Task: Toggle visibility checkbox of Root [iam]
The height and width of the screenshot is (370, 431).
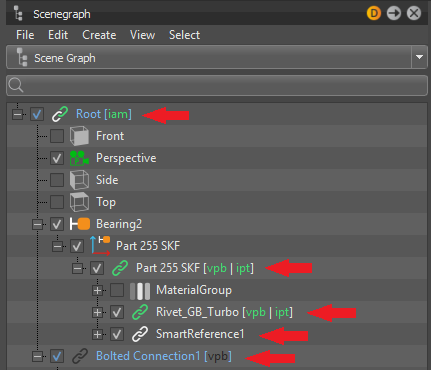Action: (x=37, y=114)
